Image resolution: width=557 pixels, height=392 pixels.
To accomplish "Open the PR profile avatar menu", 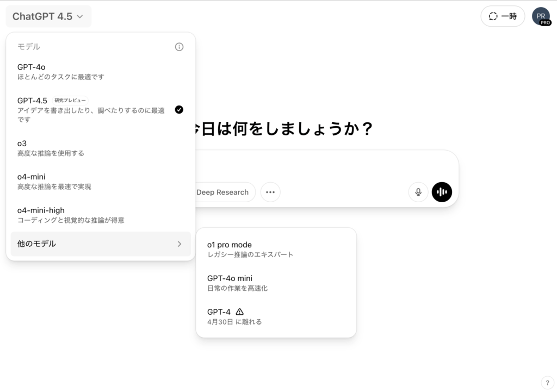I will pos(541,16).
